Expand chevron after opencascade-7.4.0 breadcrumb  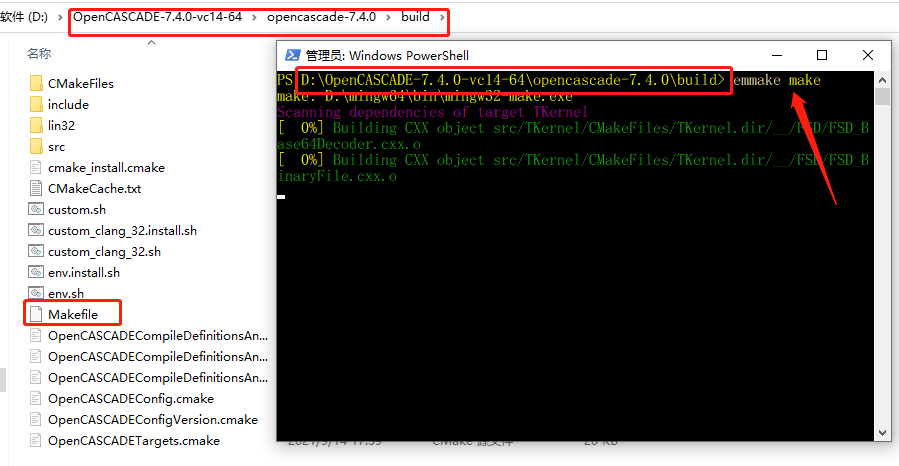pyautogui.click(x=388, y=18)
